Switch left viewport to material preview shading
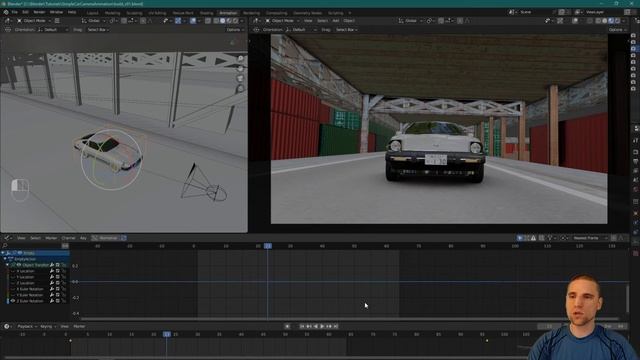Viewport: 640px width, 360px height. pyautogui.click(x=229, y=20)
